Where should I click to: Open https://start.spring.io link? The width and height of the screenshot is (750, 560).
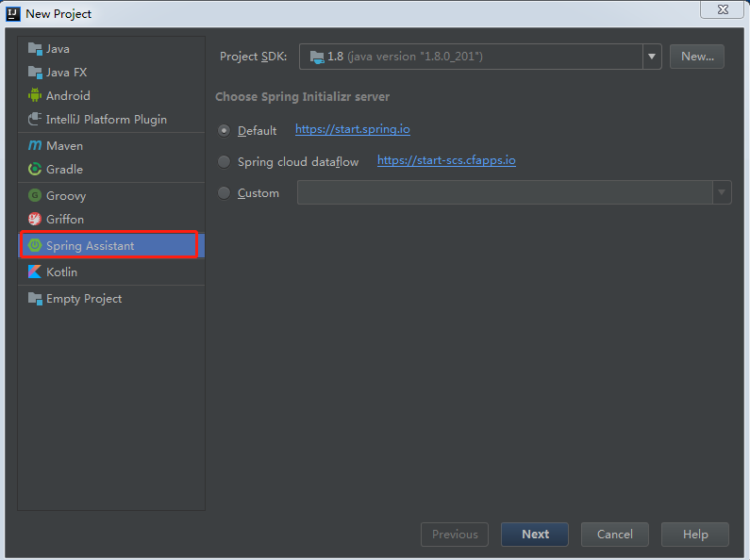pos(353,129)
